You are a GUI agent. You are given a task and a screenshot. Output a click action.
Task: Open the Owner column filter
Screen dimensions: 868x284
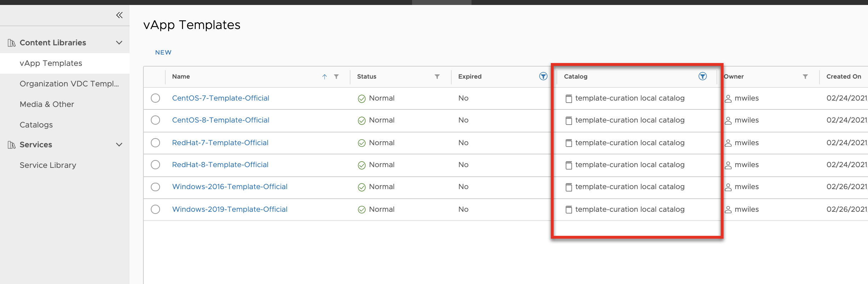pyautogui.click(x=805, y=76)
